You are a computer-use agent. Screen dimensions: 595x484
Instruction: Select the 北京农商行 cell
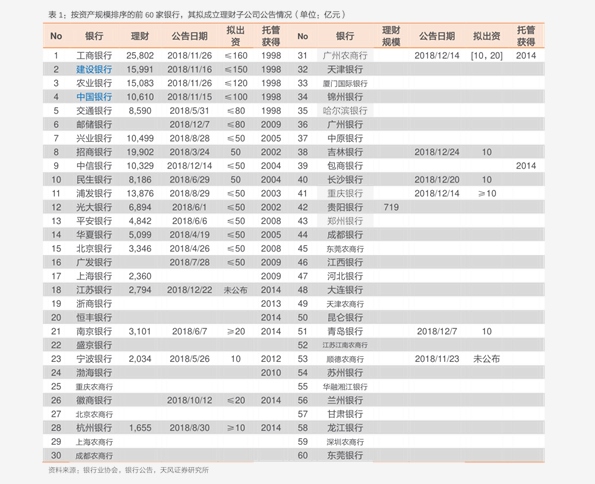point(94,414)
